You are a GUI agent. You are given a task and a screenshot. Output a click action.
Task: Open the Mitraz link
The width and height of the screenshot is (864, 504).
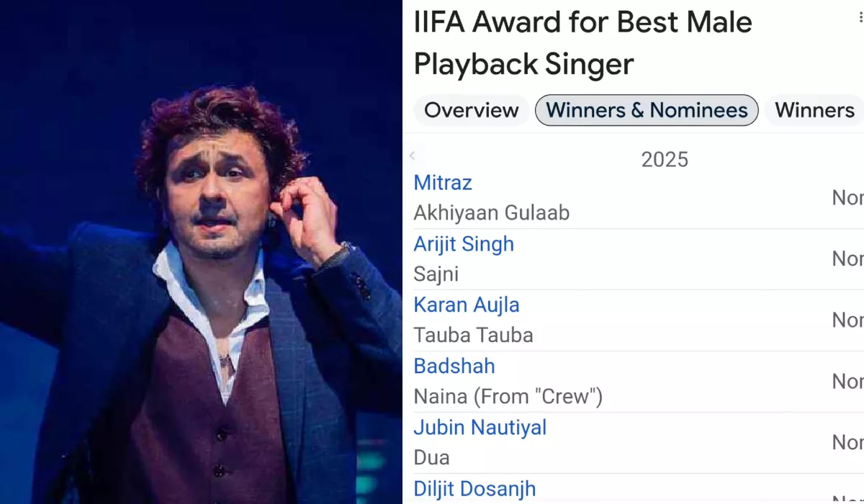pyautogui.click(x=443, y=183)
